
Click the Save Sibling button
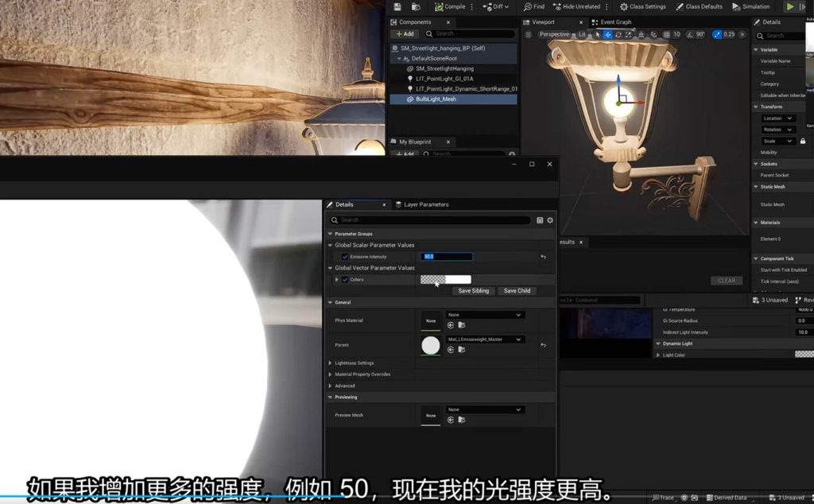point(474,291)
